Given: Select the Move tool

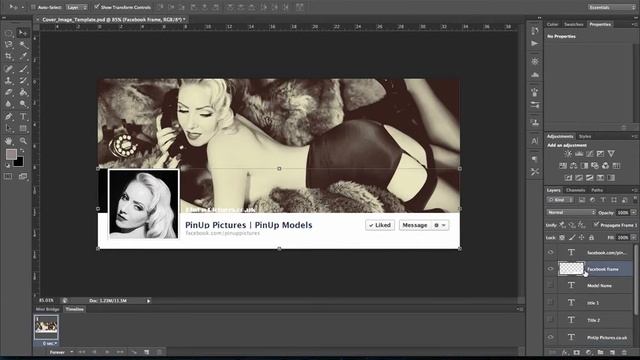Looking at the screenshot, I should (23, 33).
